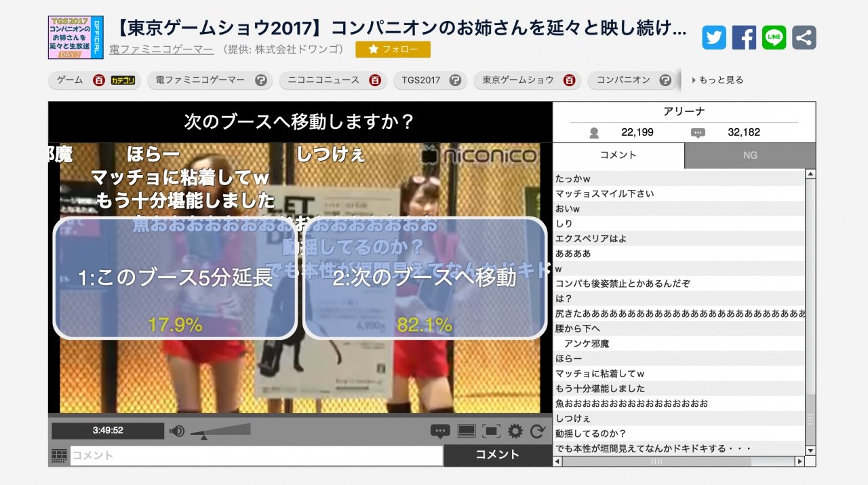Click the comment input field

click(x=258, y=455)
